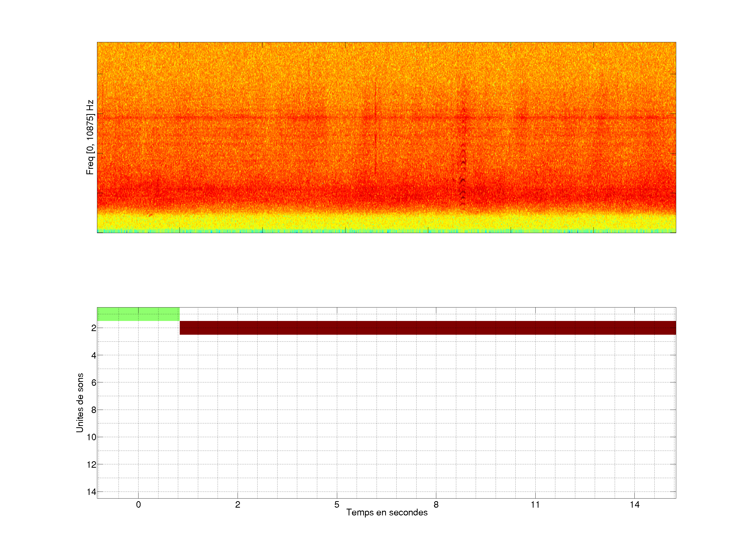Click x-axis tick label 11
Viewport: 747px width, 560px height.
click(535, 505)
